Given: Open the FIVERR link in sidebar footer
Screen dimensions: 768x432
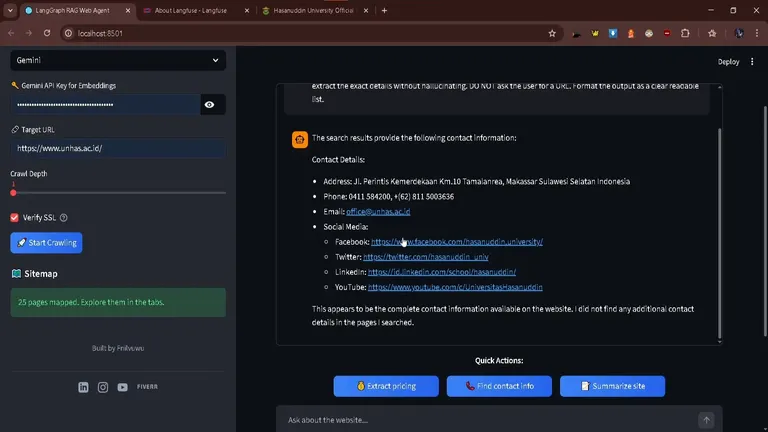Looking at the screenshot, I should (x=147, y=386).
